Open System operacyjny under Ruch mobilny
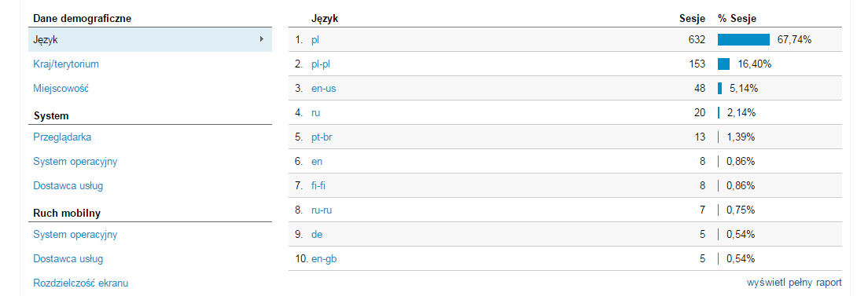This screenshot has height=296, width=868. point(75,235)
